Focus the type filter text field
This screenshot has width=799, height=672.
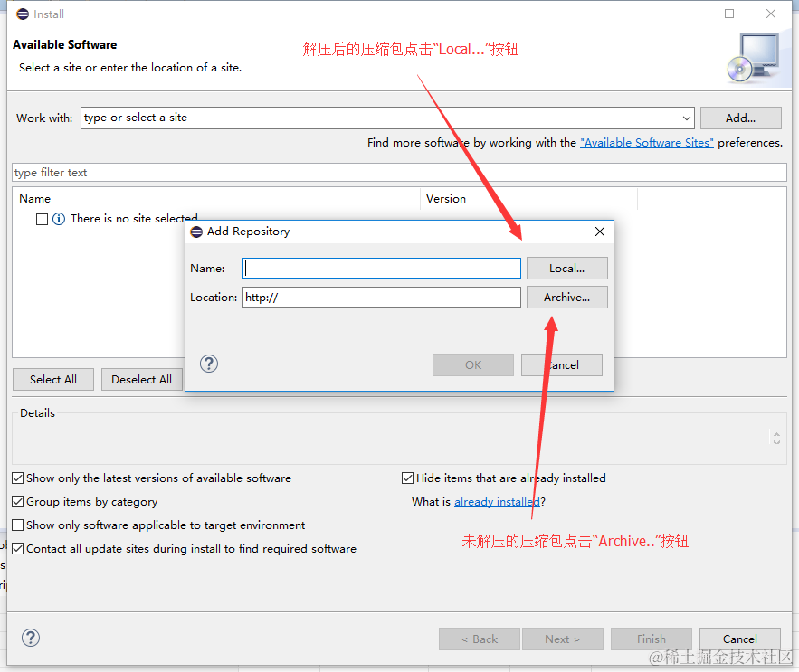(x=399, y=172)
